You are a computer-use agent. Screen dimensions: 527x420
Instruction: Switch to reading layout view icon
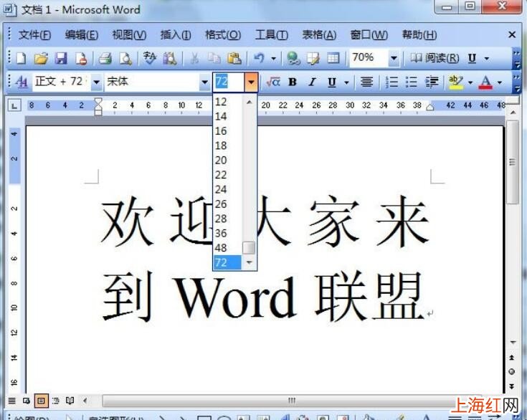70,401
